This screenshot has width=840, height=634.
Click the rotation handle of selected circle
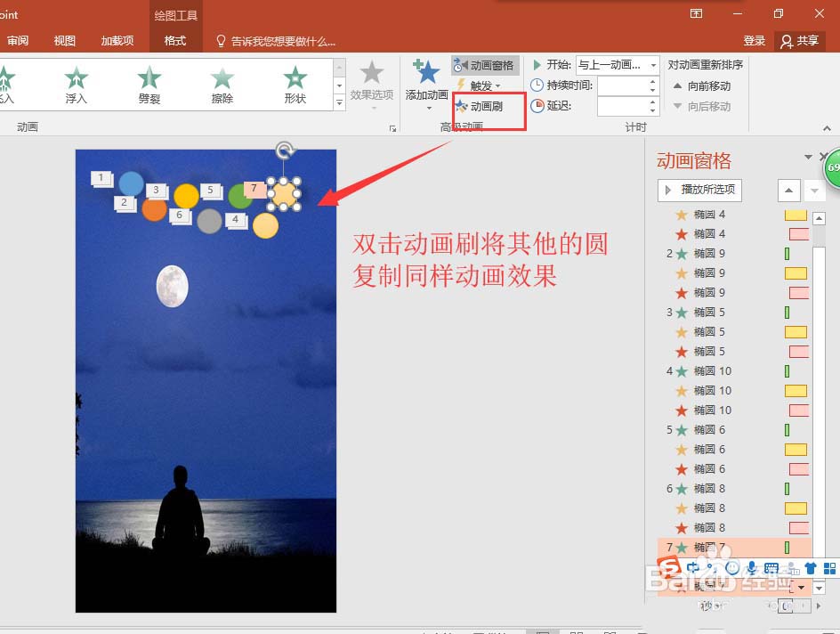[x=284, y=150]
